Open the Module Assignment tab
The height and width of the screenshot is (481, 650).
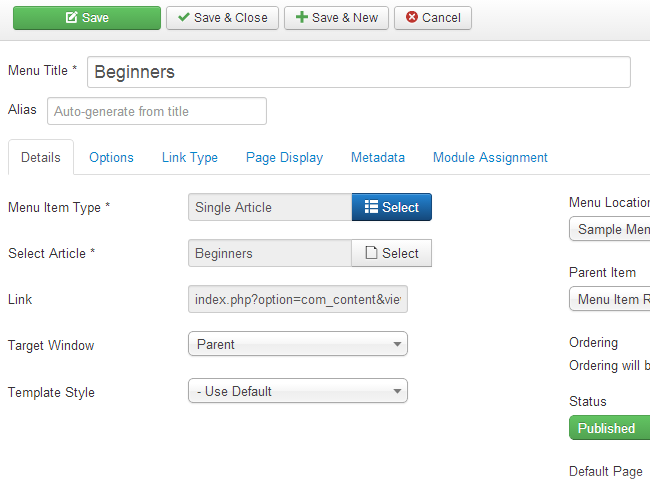pyautogui.click(x=490, y=158)
